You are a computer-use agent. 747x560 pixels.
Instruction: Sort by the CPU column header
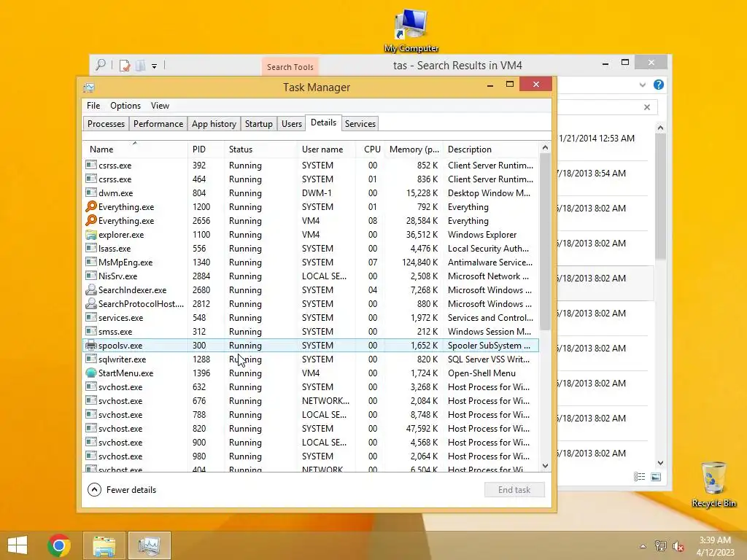coord(371,149)
